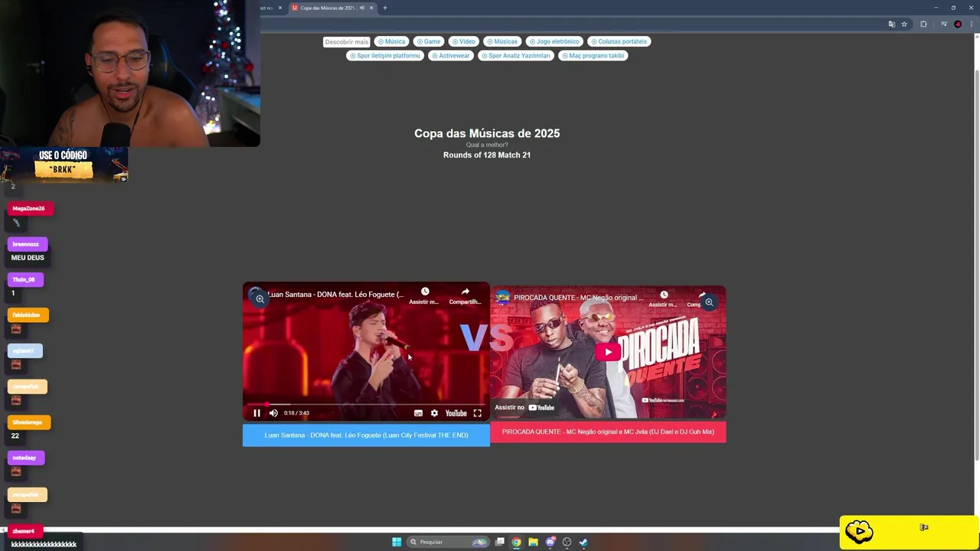980x551 pixels.
Task: Open the Chrome profile avatar
Action: tap(958, 24)
